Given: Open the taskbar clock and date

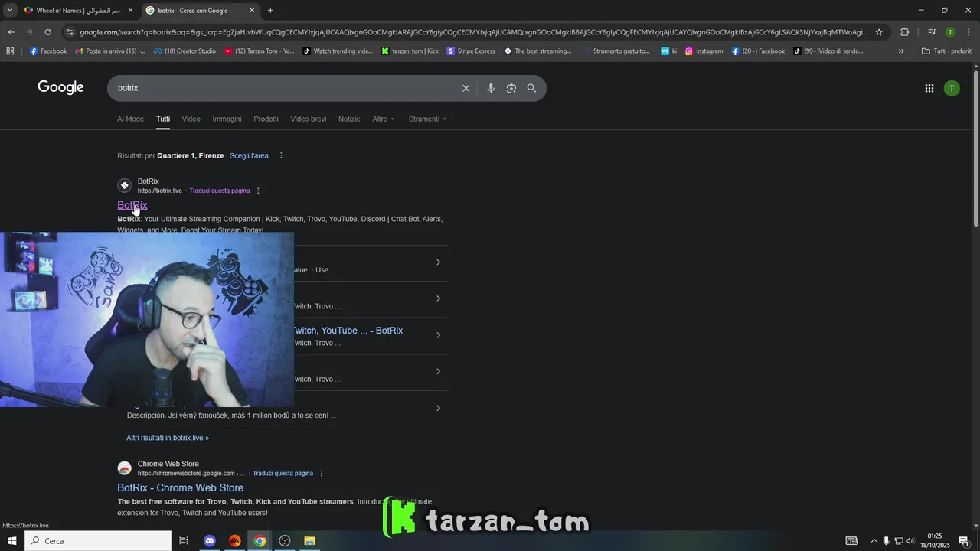Looking at the screenshot, I should (934, 541).
